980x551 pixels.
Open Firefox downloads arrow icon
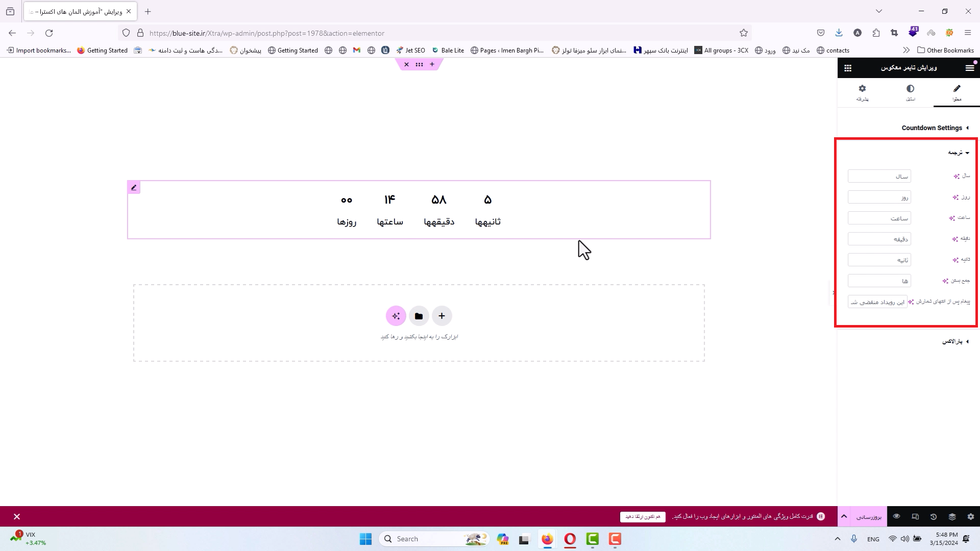[x=839, y=33]
